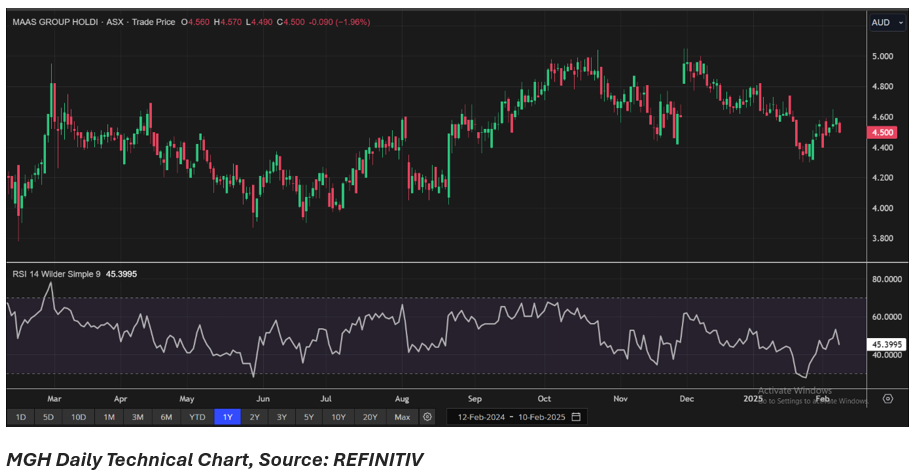
Task: Select the 10D time range
Action: [x=78, y=417]
